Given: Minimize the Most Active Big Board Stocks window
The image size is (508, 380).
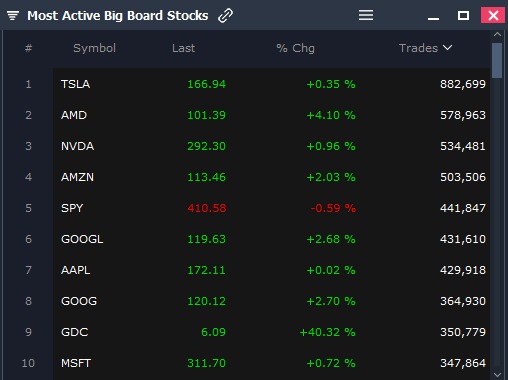Looking at the screenshot, I should pos(433,18).
